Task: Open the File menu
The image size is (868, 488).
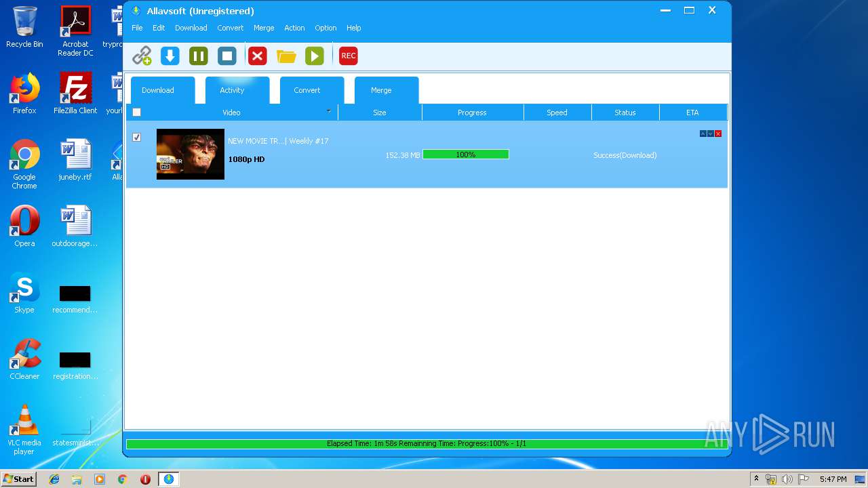Action: 137,28
